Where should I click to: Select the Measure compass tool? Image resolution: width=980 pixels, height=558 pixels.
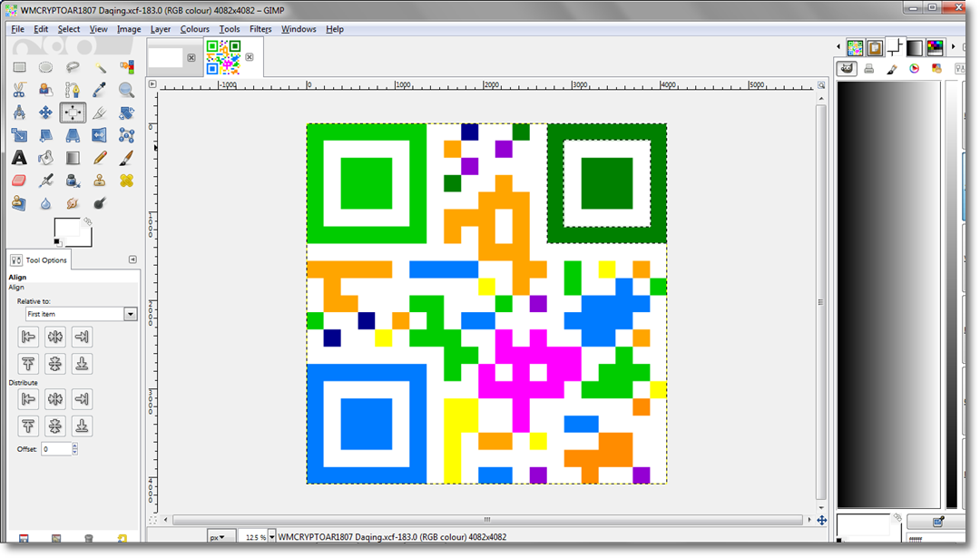(x=19, y=113)
